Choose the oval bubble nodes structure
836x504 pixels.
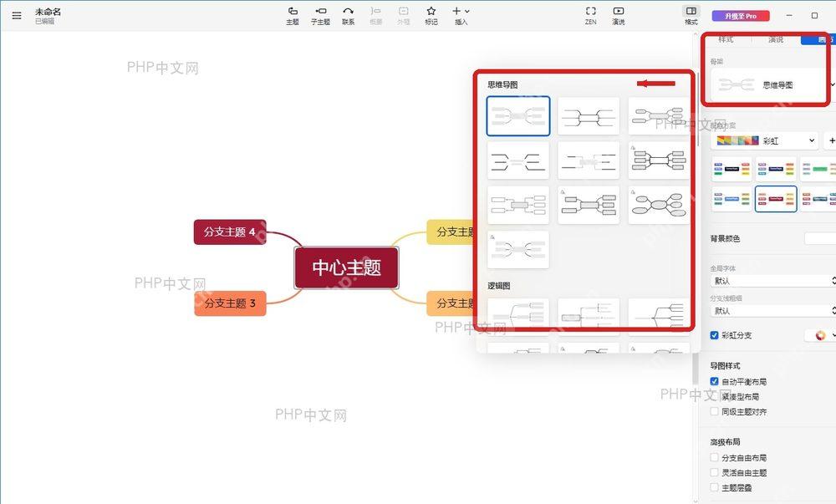pos(659,205)
